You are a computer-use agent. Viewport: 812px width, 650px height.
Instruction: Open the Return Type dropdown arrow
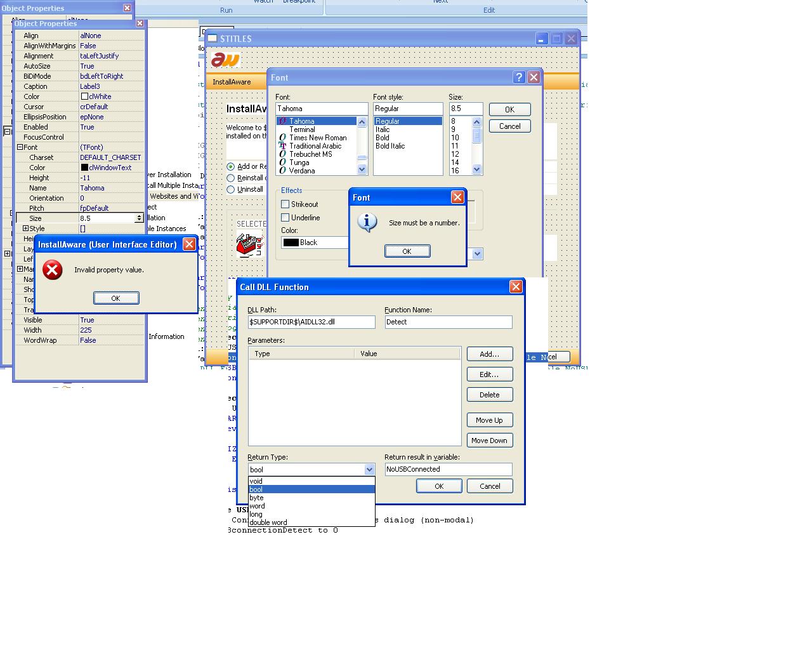click(369, 470)
